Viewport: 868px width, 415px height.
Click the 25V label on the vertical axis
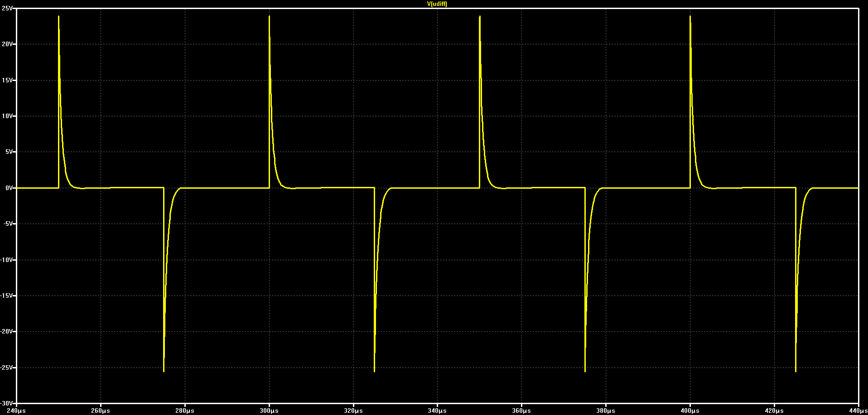click(7, 8)
